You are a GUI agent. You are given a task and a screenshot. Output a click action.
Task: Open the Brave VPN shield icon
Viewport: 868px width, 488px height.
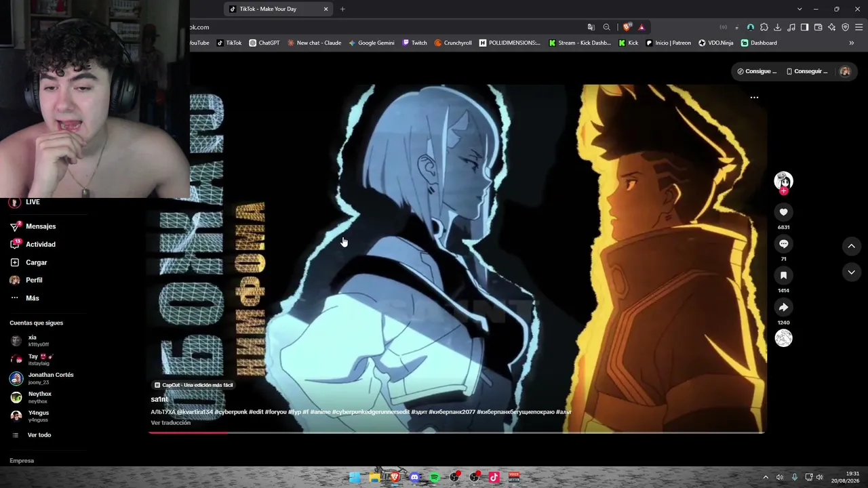coord(846,27)
